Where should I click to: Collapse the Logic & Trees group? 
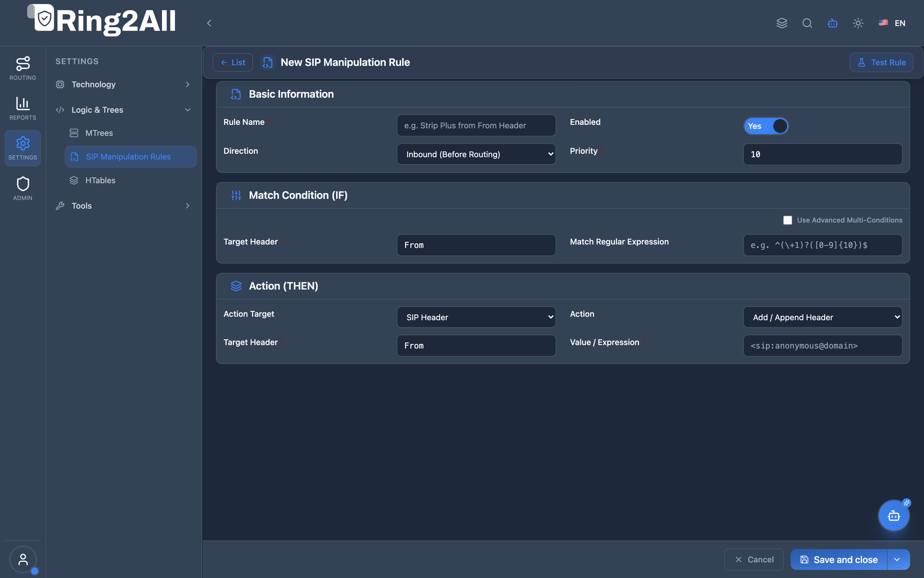[123, 110]
